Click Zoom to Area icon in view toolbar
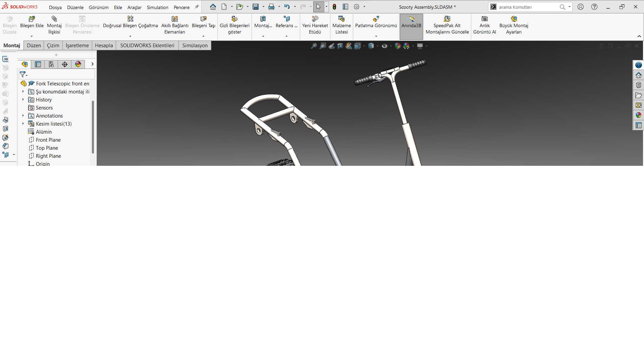 323,46
